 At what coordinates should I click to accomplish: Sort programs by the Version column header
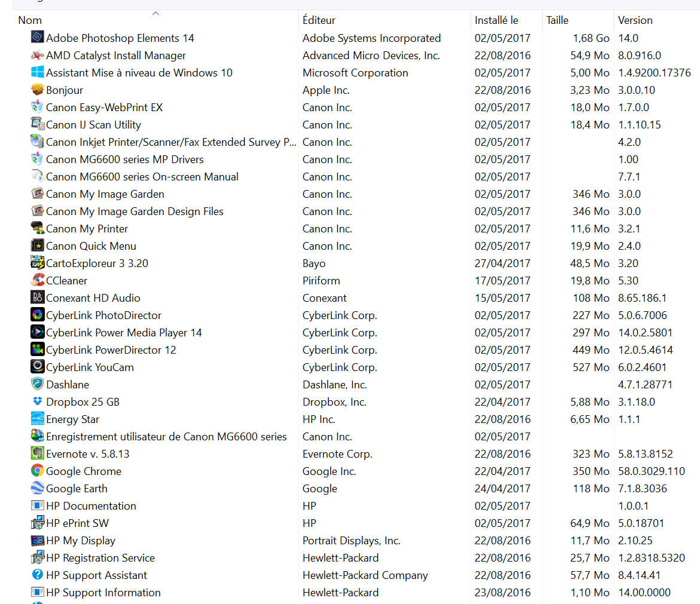tap(635, 20)
